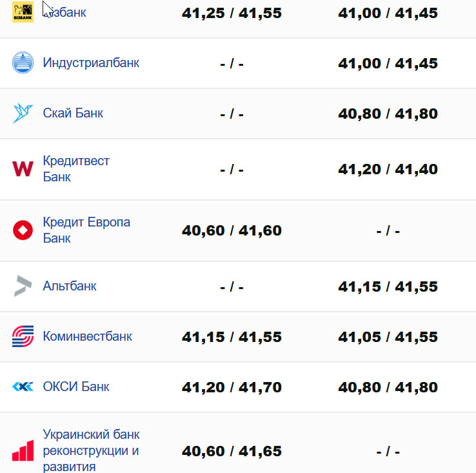Click Кредитвест Банк rate 41,20 / 41,40
This screenshot has height=473, width=476.
[x=388, y=170]
